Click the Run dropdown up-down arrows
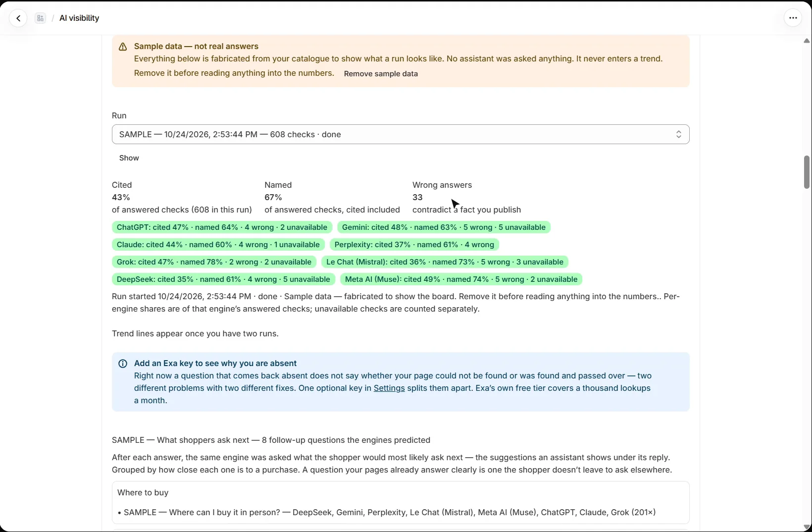The image size is (812, 532). pos(679,134)
